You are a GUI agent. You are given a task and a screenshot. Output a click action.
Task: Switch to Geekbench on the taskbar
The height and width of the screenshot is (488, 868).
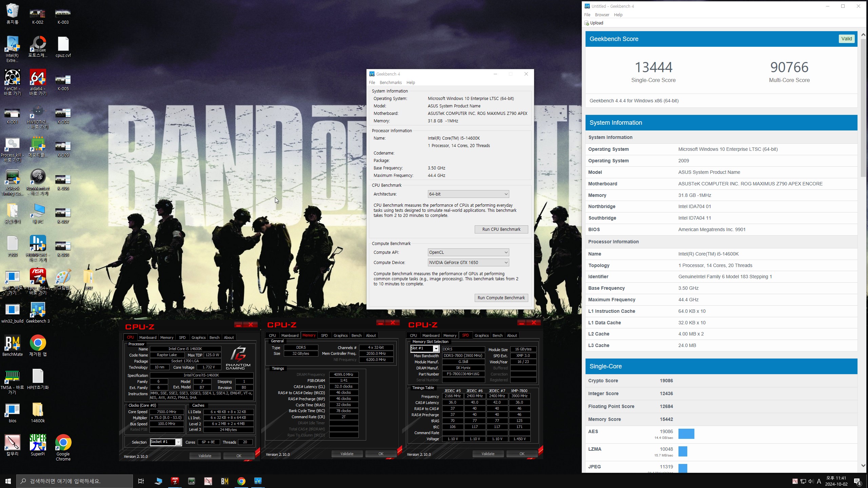click(x=258, y=481)
